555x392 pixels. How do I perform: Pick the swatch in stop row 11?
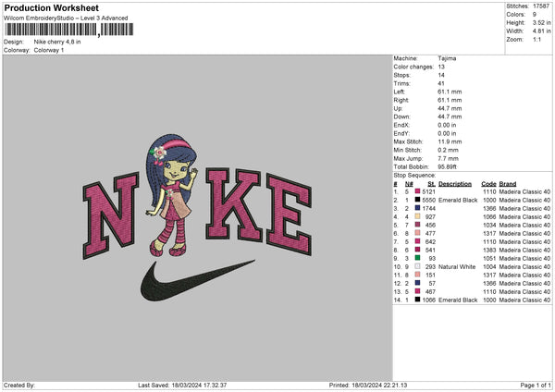point(418,275)
